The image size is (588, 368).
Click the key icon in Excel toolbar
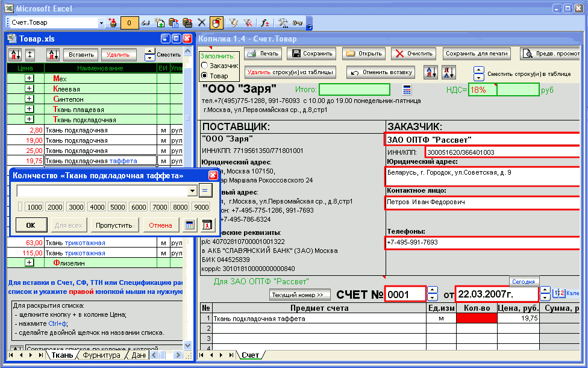tap(297, 23)
